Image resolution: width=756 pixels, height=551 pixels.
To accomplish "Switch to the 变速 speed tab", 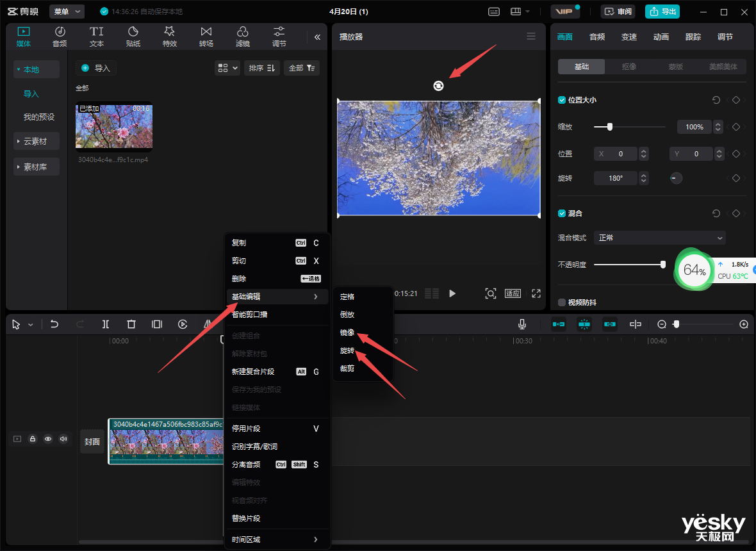I will pos(629,37).
